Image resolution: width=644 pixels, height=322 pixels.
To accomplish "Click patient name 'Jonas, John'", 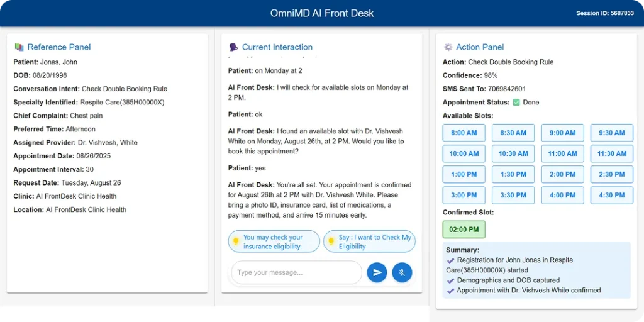I will 58,62.
